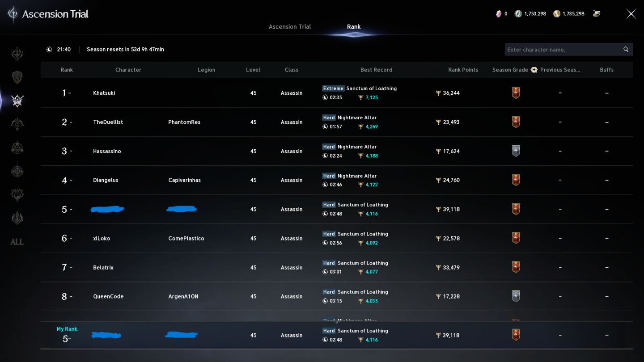644x362 pixels.
Task: Click the pink crystal currency icon
Action: pyautogui.click(x=499, y=14)
